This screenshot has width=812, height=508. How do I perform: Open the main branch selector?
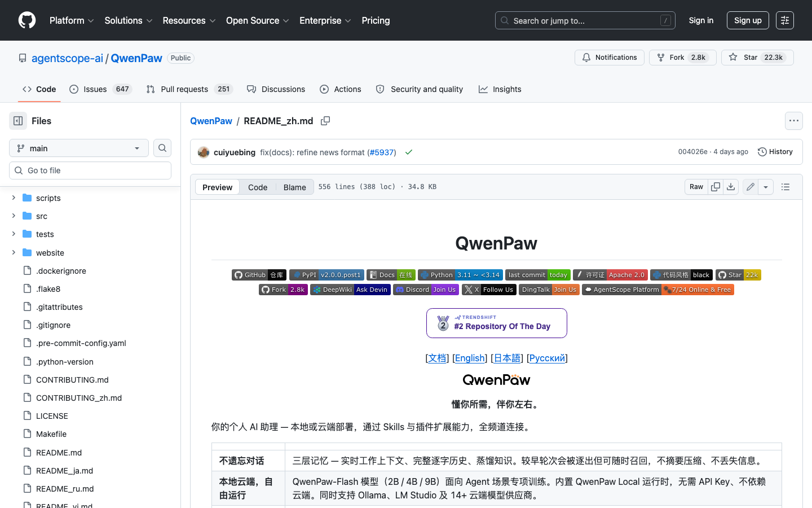pyautogui.click(x=79, y=148)
